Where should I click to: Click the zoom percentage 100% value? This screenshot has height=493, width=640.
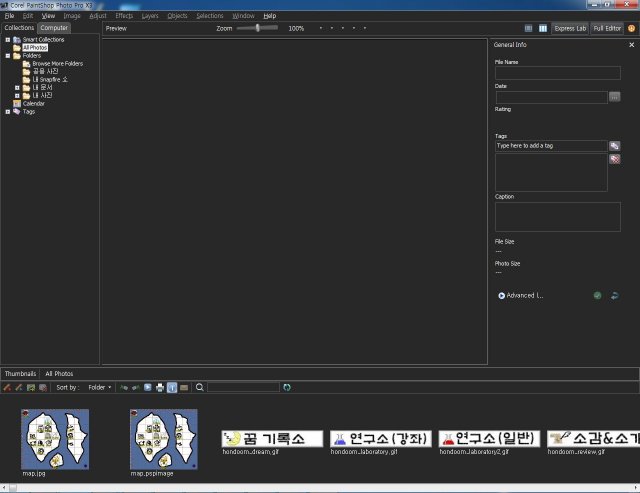coord(296,29)
